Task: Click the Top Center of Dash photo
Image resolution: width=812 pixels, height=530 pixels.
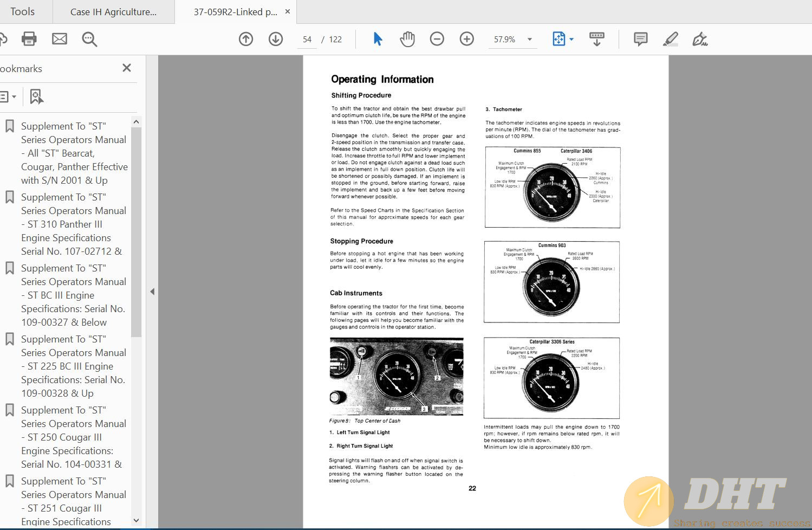Action: tap(397, 377)
